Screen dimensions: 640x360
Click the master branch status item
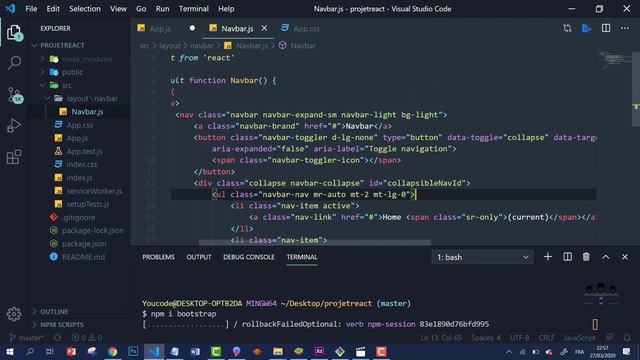coord(27,338)
